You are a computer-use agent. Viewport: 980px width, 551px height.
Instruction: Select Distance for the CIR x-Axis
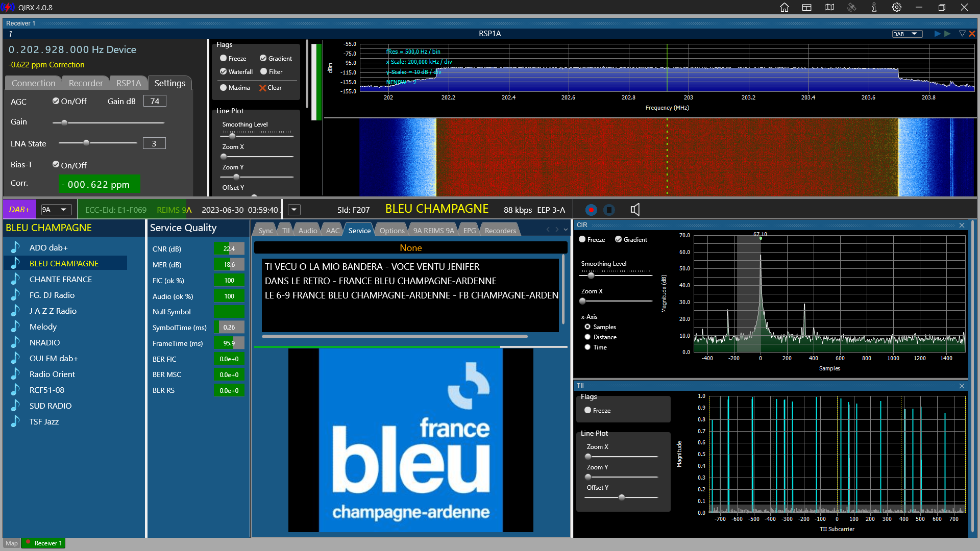pyautogui.click(x=587, y=337)
